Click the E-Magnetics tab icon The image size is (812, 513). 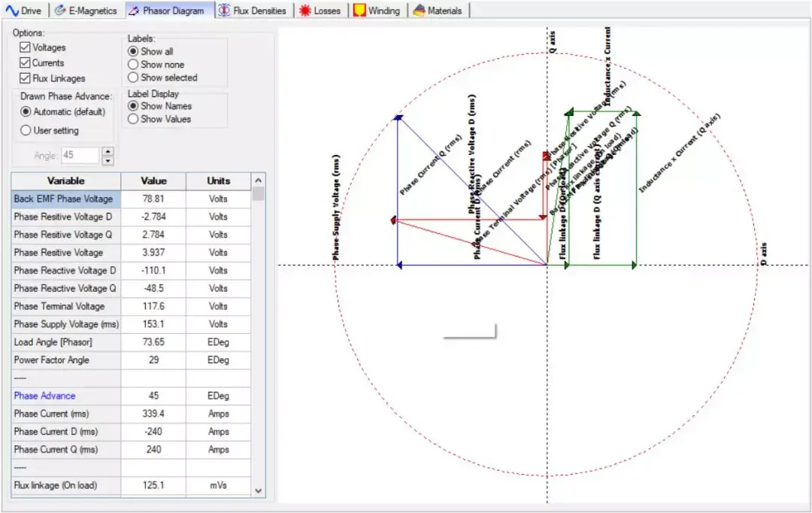[x=61, y=11]
